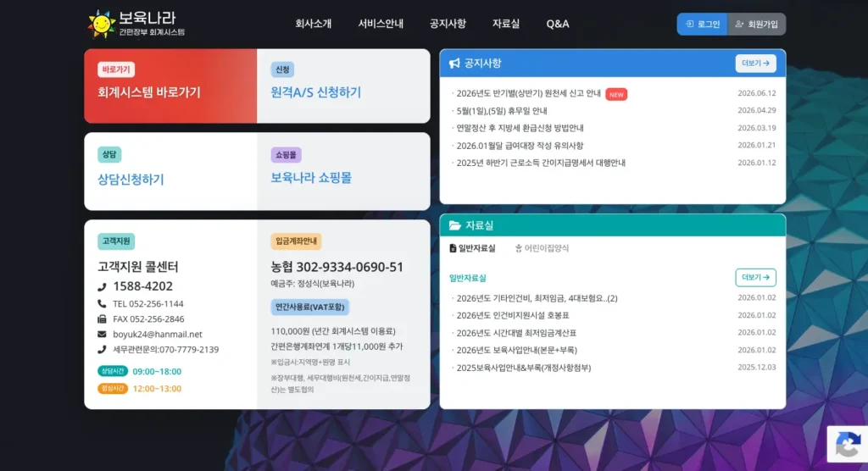Image resolution: width=868 pixels, height=471 pixels.
Task: Click the NEW badge on first notice
Action: pyautogui.click(x=616, y=94)
